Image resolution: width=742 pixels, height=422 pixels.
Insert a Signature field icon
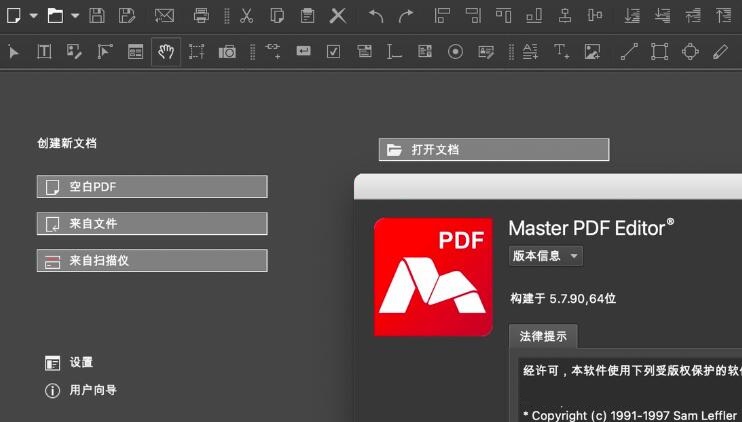pos(486,52)
